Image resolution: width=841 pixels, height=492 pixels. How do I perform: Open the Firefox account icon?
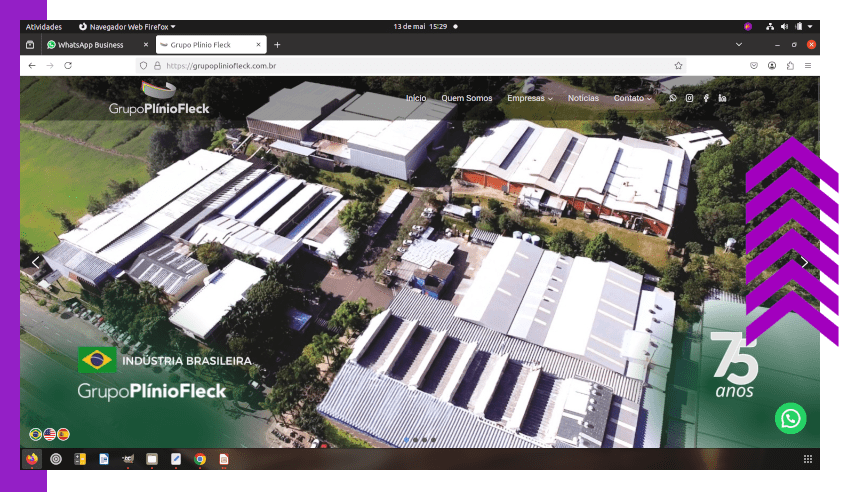pos(772,65)
